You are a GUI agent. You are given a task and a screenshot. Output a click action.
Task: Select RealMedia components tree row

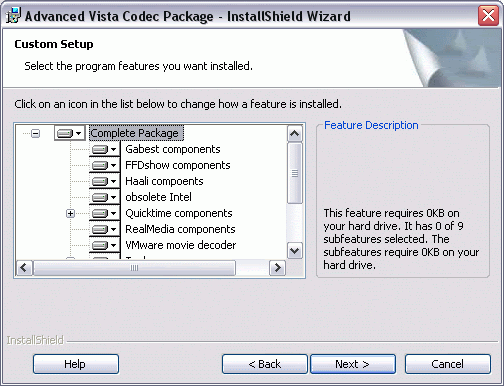coord(180,229)
